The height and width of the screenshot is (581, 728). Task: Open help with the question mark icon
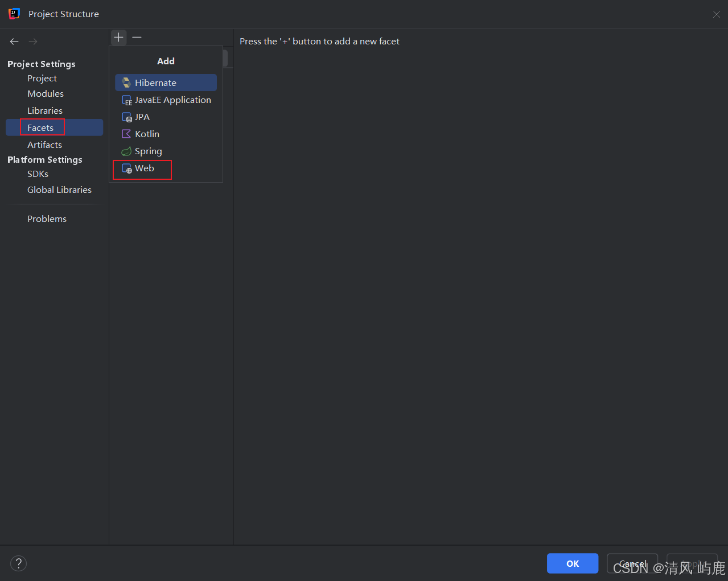click(x=18, y=563)
